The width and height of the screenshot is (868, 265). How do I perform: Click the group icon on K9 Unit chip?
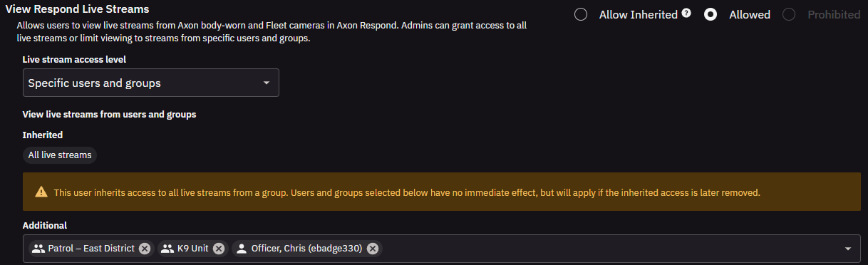point(167,249)
